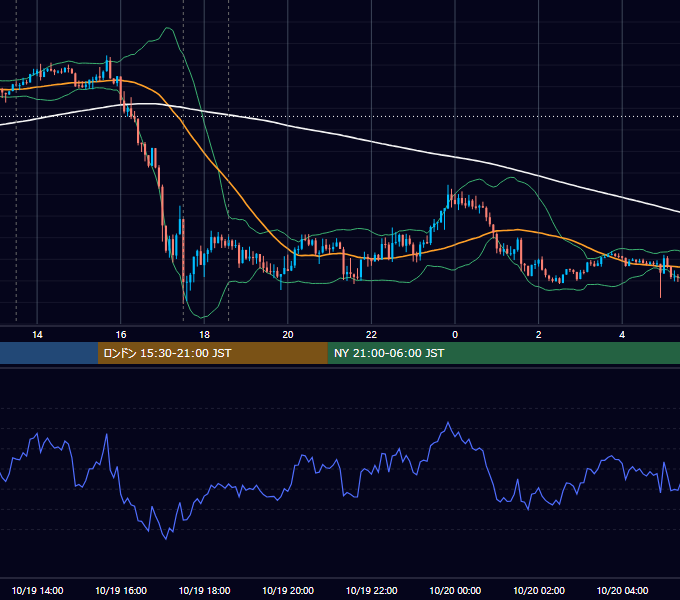
Task: Click the 2 hour axis label
Action: 539,335
